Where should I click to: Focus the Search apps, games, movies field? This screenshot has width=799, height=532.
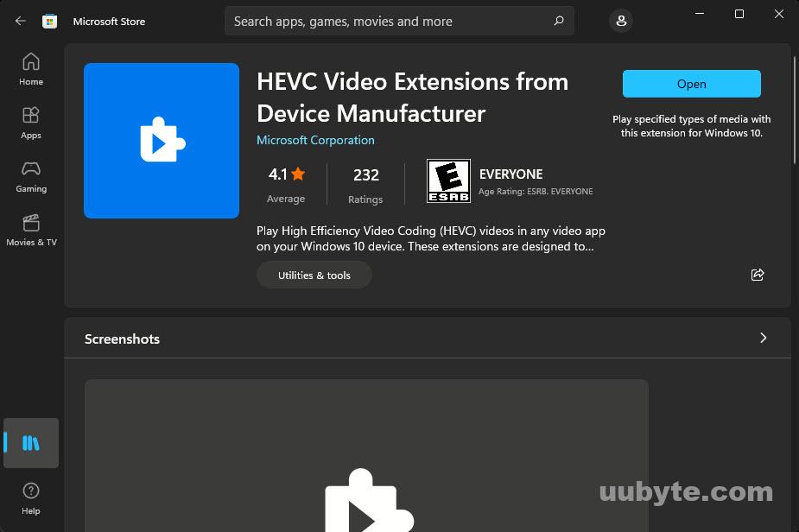(399, 21)
